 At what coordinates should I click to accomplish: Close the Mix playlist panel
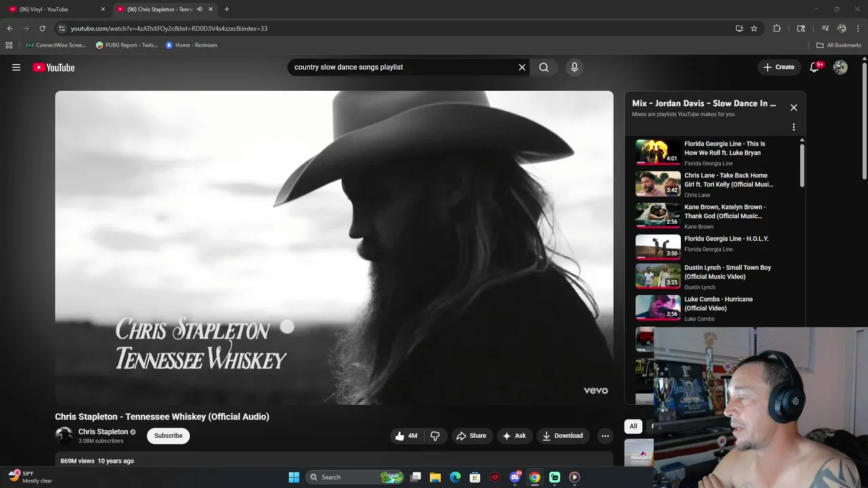[x=793, y=108]
